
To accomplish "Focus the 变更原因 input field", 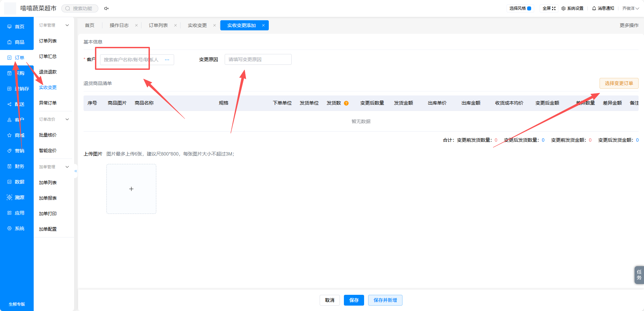I will tap(258, 59).
